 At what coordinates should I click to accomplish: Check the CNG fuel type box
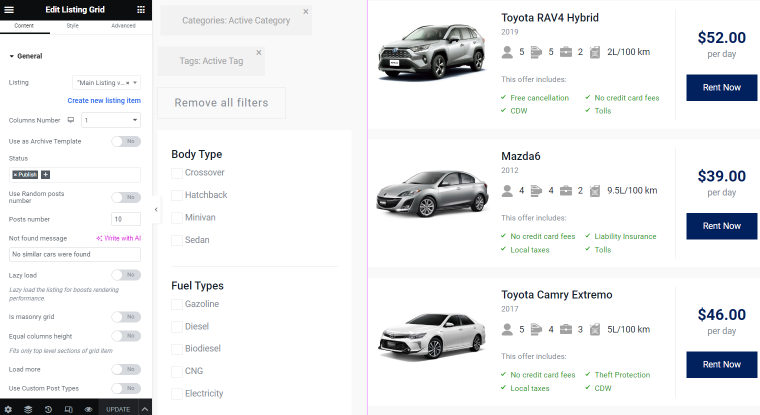click(177, 371)
